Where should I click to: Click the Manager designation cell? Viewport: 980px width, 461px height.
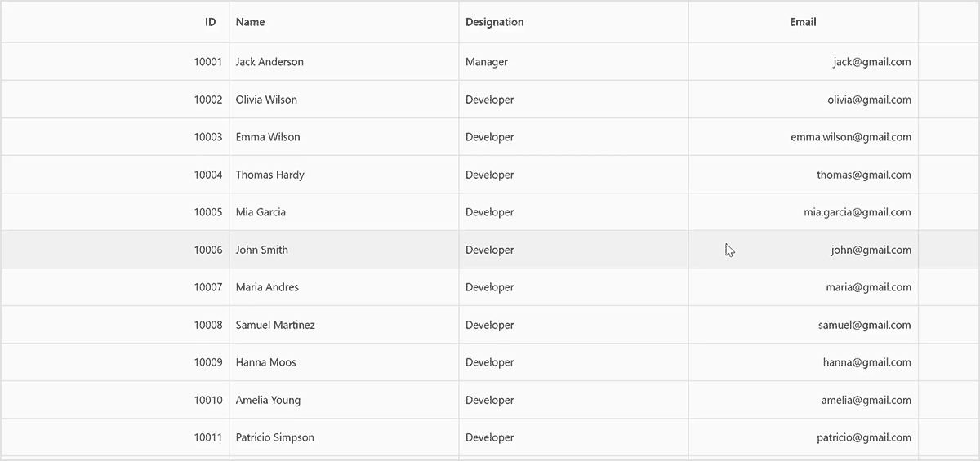tap(487, 62)
